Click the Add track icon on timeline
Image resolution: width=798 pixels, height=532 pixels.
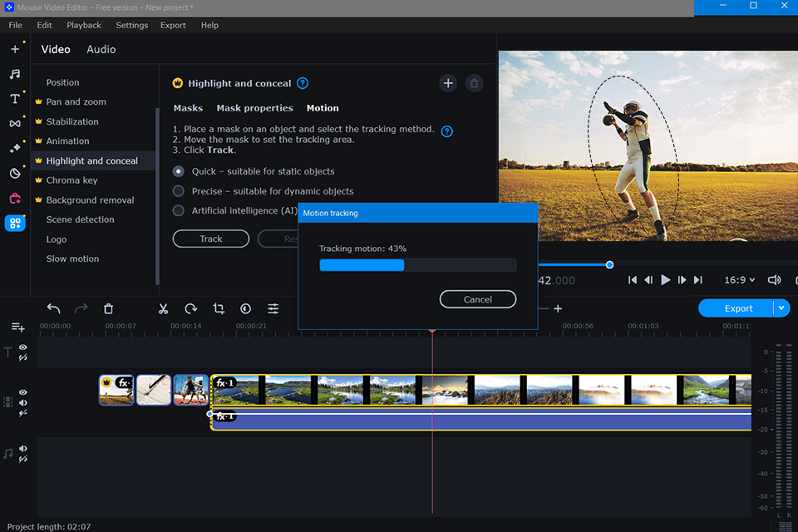[17, 328]
